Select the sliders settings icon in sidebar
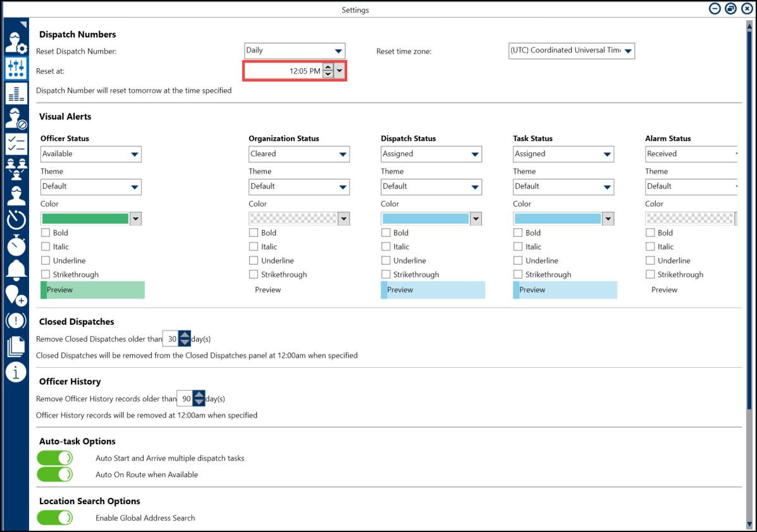757x532 pixels. [x=16, y=68]
